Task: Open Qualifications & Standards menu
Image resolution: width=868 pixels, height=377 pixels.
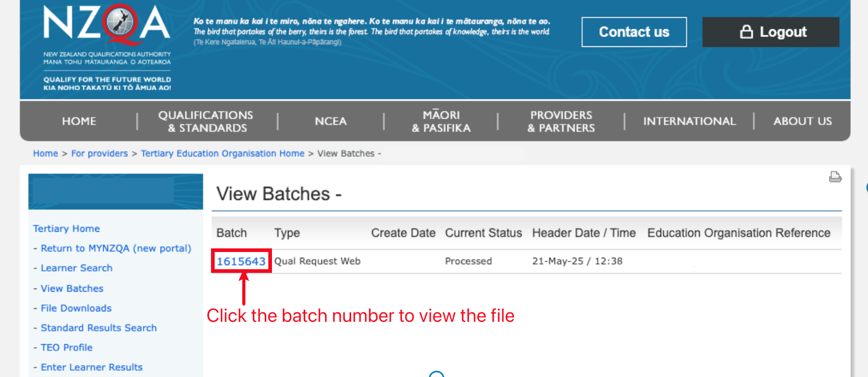Action: coord(206,121)
